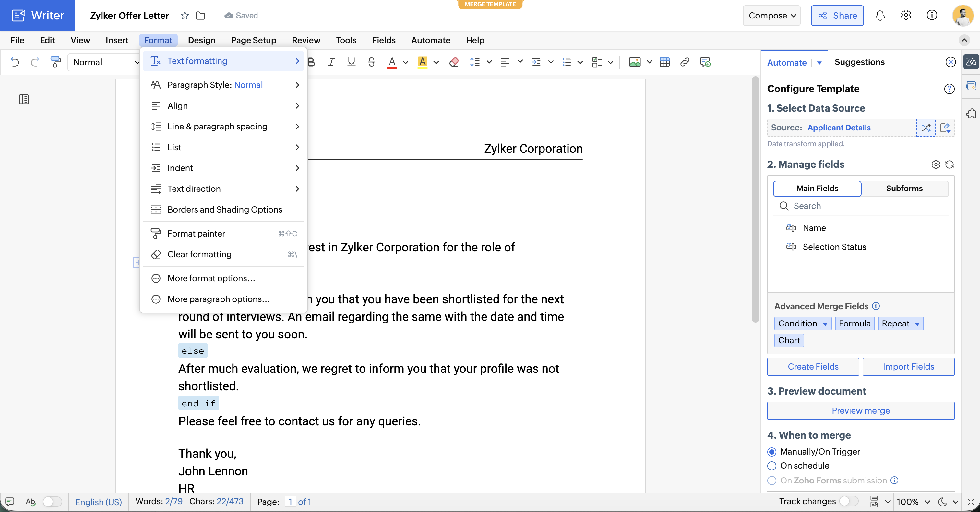
Task: Apply strikethrough formatting from toolbar
Action: pyautogui.click(x=371, y=62)
